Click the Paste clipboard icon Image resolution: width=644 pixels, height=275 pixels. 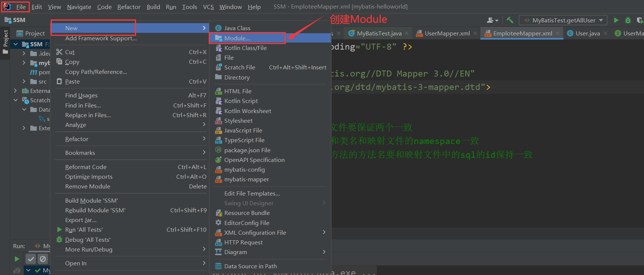click(x=59, y=81)
